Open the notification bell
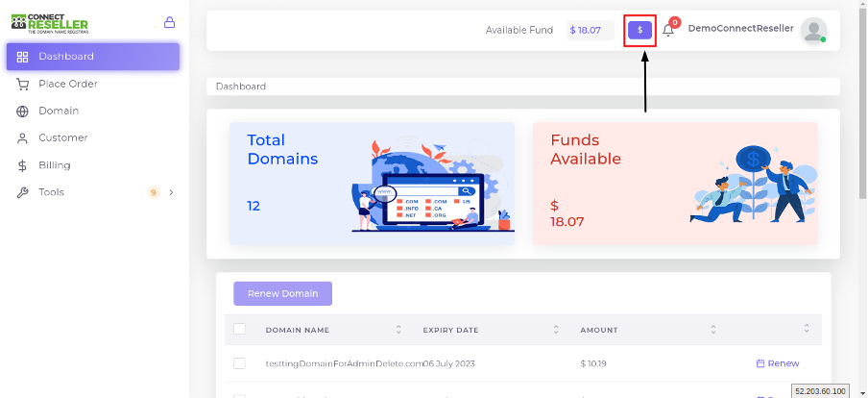 point(668,30)
